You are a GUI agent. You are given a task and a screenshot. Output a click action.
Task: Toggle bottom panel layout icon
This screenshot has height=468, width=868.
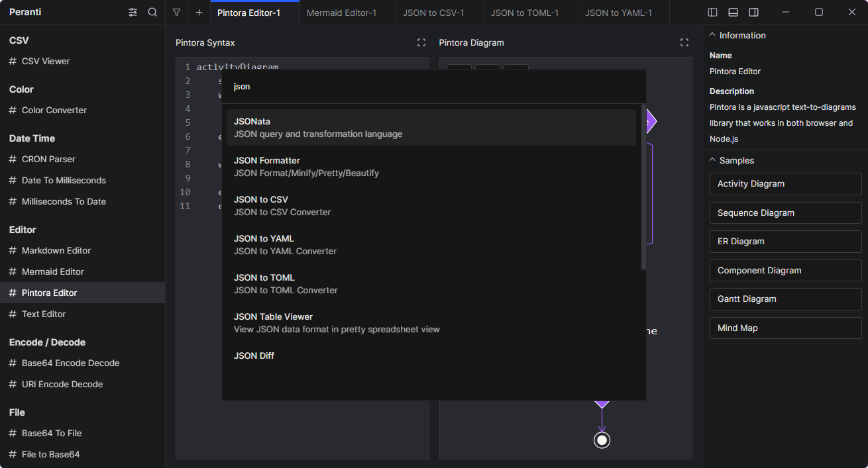pos(733,12)
